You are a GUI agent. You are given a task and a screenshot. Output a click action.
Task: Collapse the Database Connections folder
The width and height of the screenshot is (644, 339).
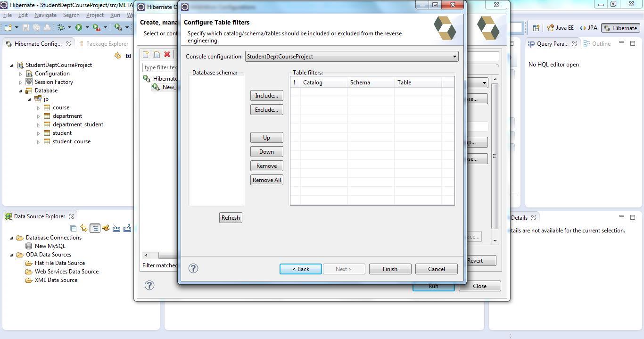point(11,238)
